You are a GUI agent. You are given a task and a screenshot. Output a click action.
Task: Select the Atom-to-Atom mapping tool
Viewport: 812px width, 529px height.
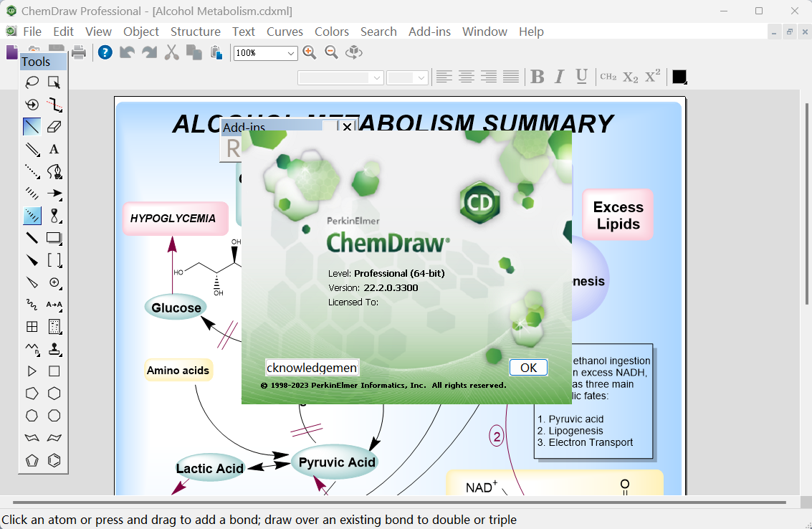tap(54, 305)
